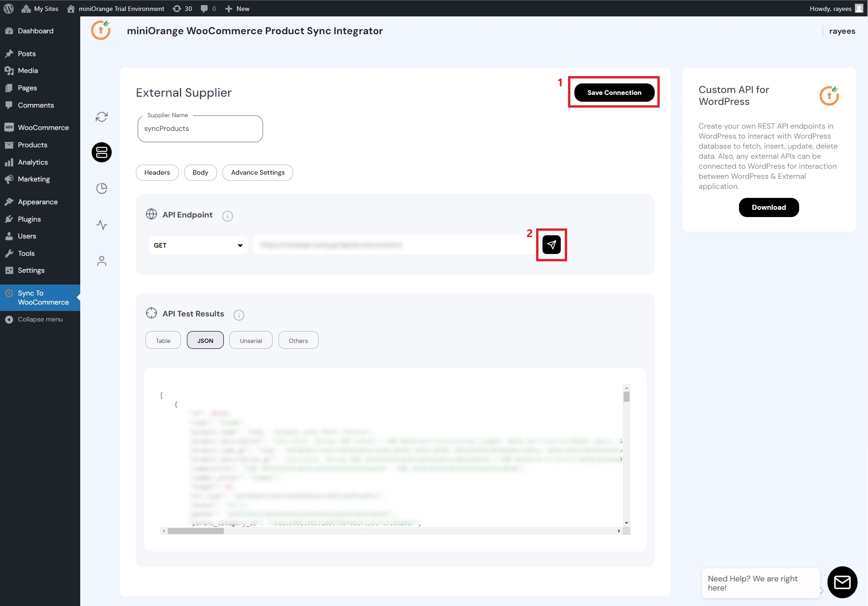This screenshot has width=868, height=606.
Task: Click the send test request paper-plane button
Action: [x=552, y=245]
